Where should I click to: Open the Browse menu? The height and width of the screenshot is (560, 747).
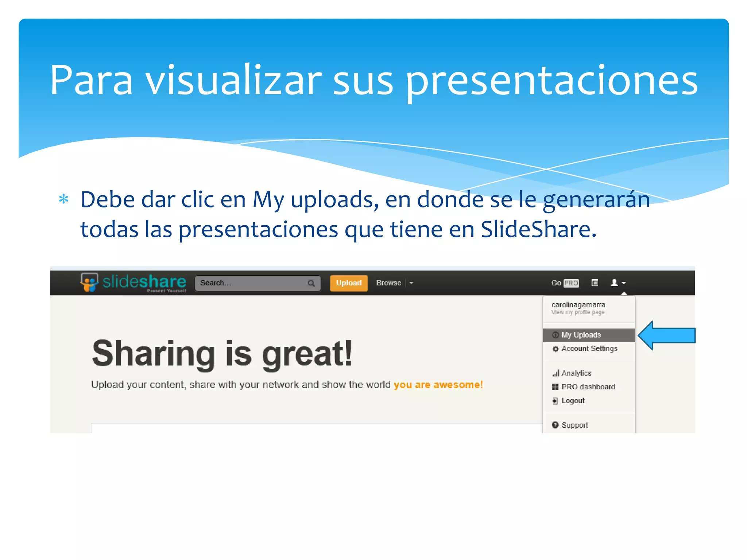[388, 283]
